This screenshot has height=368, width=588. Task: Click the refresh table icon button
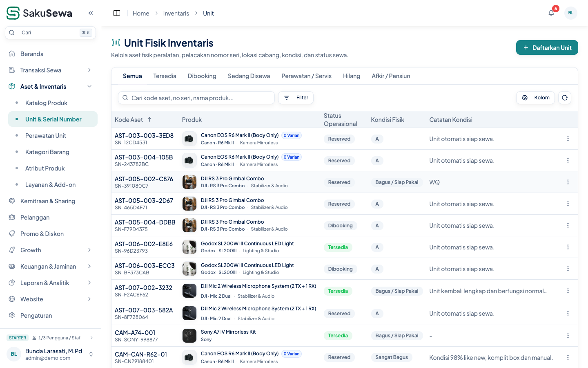[x=565, y=98]
